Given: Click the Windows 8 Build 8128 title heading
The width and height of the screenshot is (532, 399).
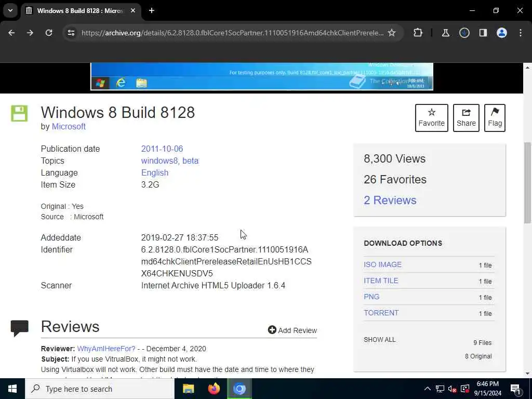Looking at the screenshot, I should pyautogui.click(x=118, y=112).
